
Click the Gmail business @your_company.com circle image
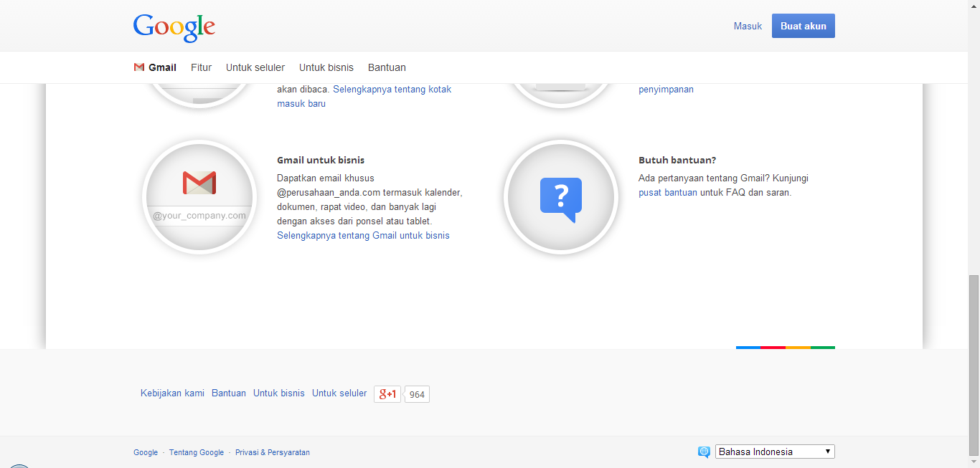(199, 197)
